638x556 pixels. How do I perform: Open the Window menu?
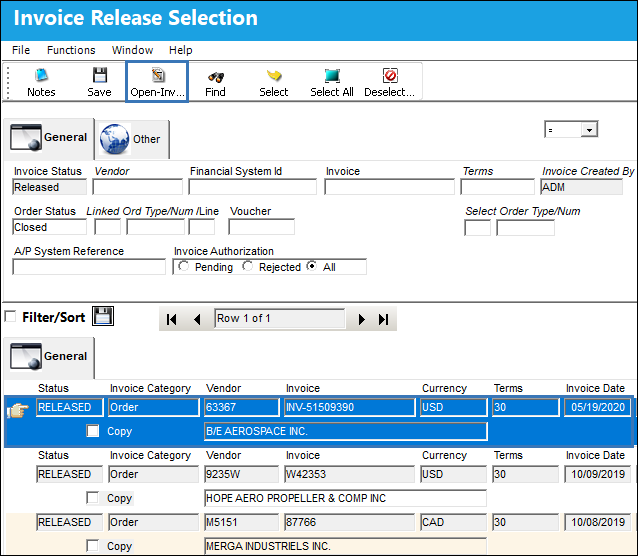(x=132, y=50)
